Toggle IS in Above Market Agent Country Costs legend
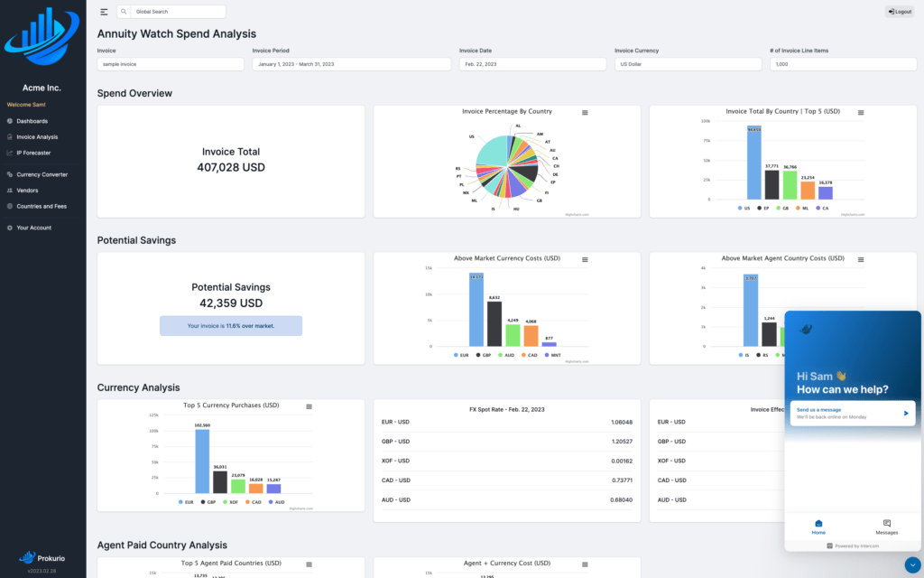Viewport: 924px width, 578px height. pyautogui.click(x=744, y=355)
